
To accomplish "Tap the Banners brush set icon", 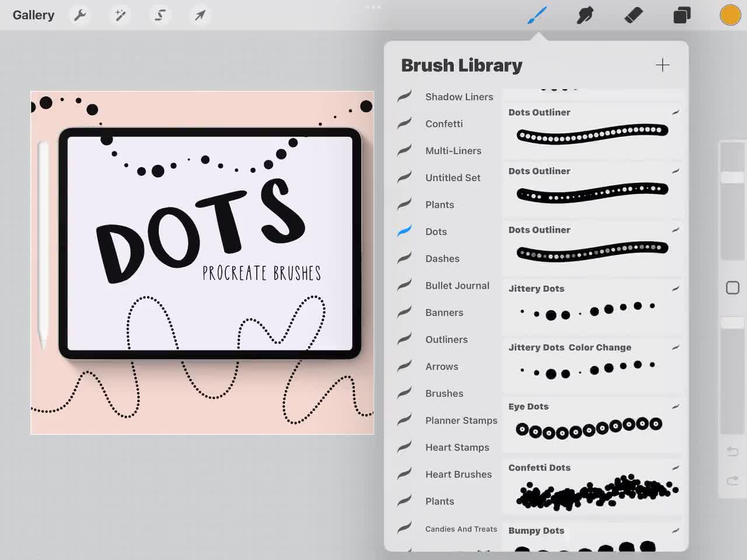I will [405, 312].
